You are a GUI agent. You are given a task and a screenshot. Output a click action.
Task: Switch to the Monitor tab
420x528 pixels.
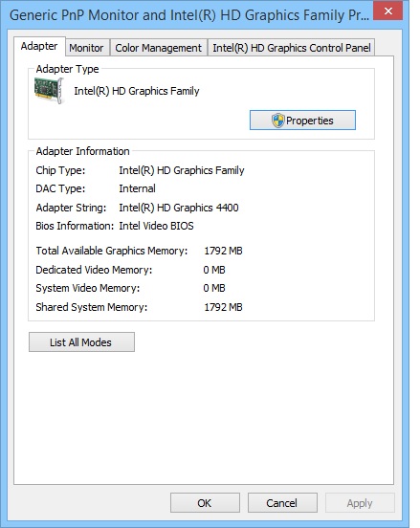click(x=86, y=48)
